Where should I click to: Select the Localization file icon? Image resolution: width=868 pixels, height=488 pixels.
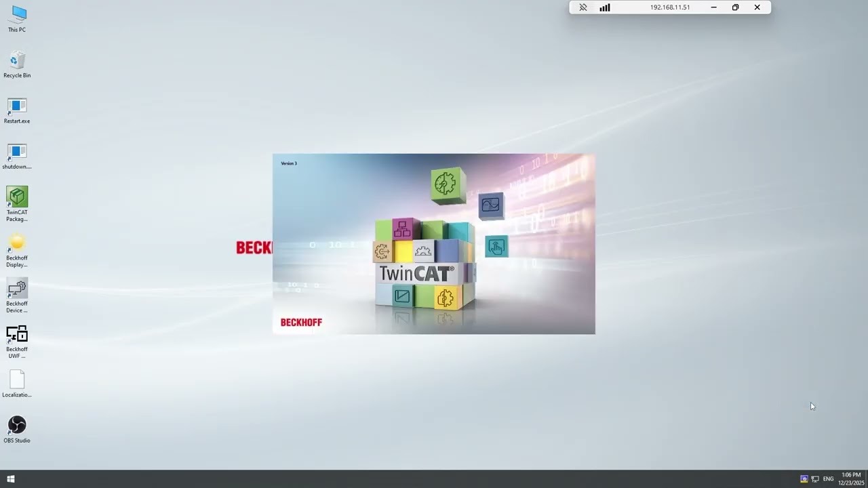17,384
